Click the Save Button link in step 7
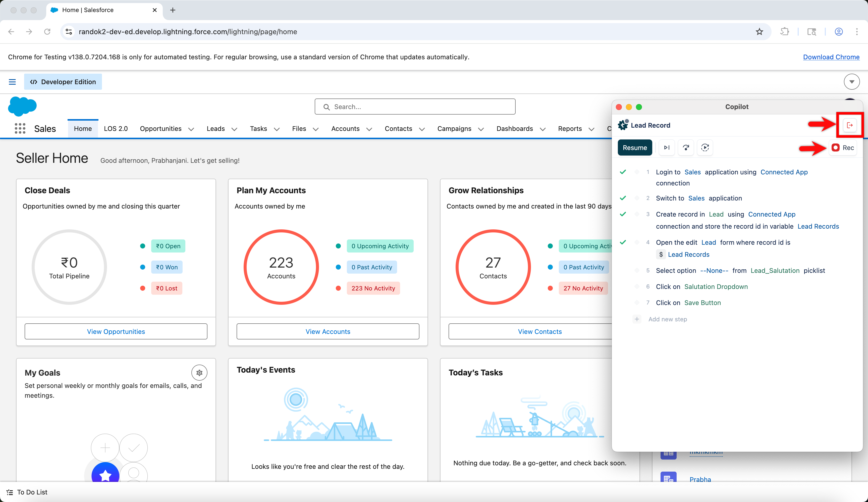 [702, 303]
